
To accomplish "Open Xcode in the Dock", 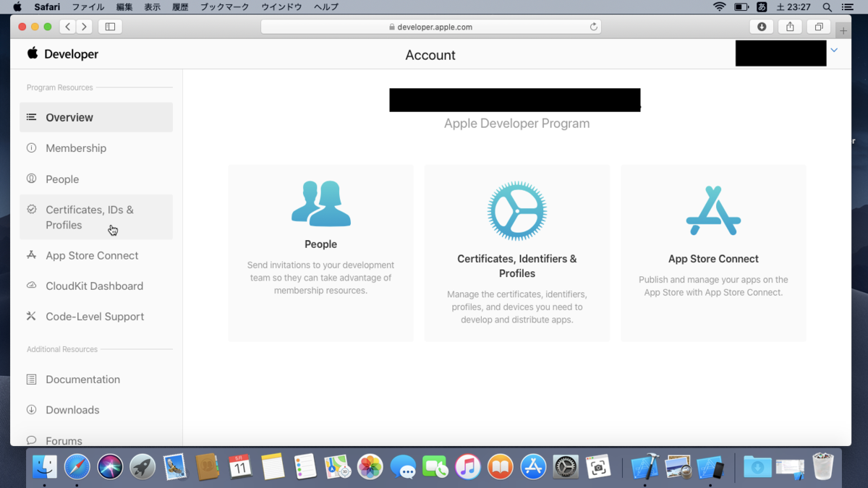I will 644,467.
